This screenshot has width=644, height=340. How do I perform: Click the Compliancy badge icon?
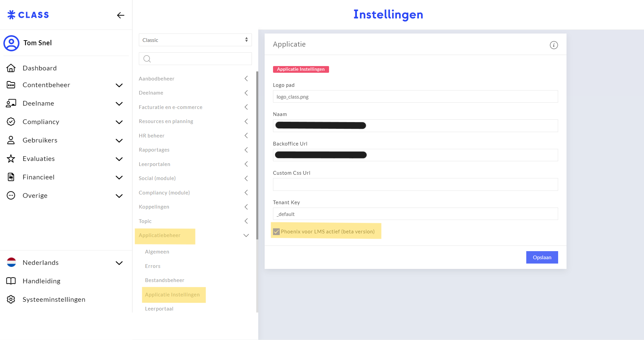coord(11,122)
